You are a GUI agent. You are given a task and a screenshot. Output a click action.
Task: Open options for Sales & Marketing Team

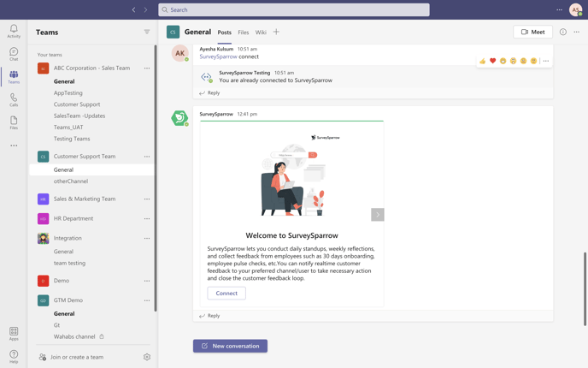click(x=147, y=199)
